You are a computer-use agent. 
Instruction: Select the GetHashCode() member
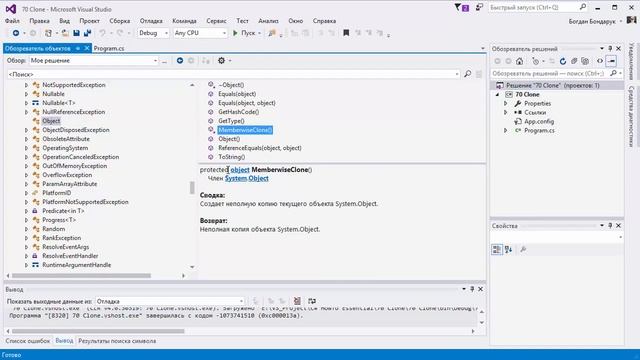click(x=238, y=112)
